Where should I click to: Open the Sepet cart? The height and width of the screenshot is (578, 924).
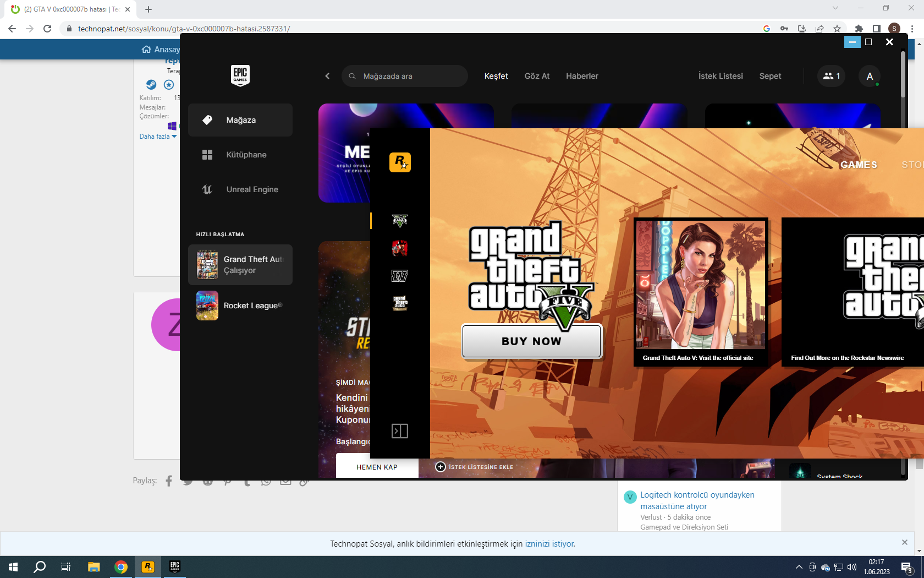tap(770, 76)
